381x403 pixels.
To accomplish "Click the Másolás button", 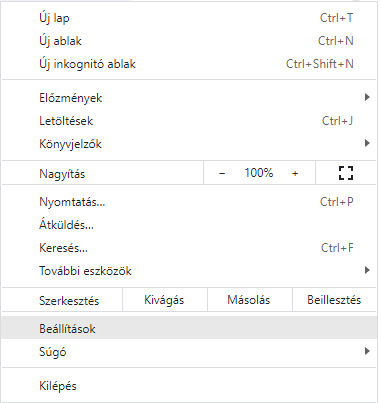I will click(250, 300).
